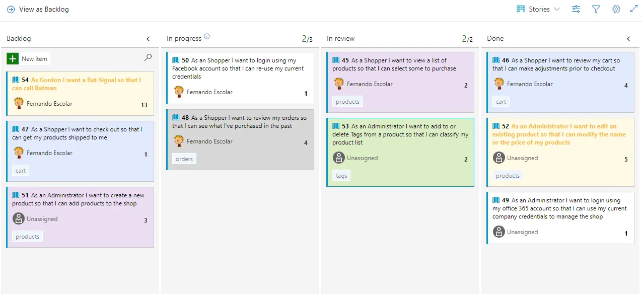The height and width of the screenshot is (294, 644).
Task: Select the 'orders' tag on story 48
Action: [x=184, y=159]
